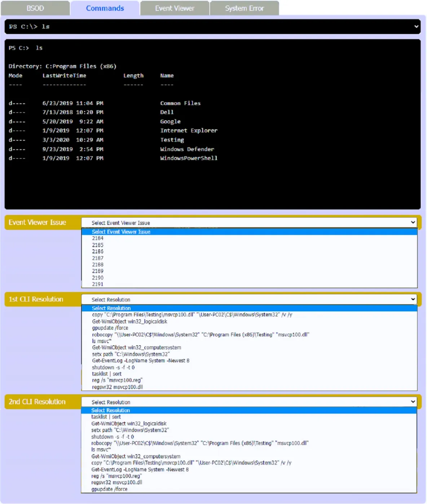The height and width of the screenshot is (504, 427).
Task: Open the Event Viewer tab
Action: 175,8
